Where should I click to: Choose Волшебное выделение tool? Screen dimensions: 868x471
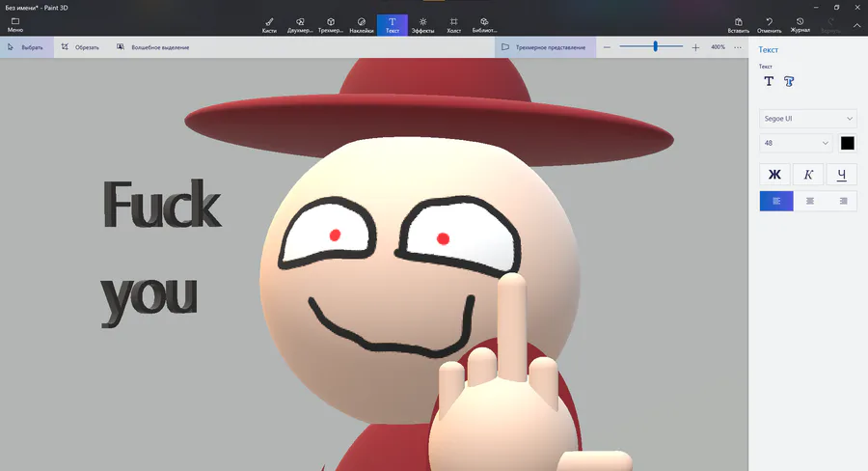coord(152,47)
